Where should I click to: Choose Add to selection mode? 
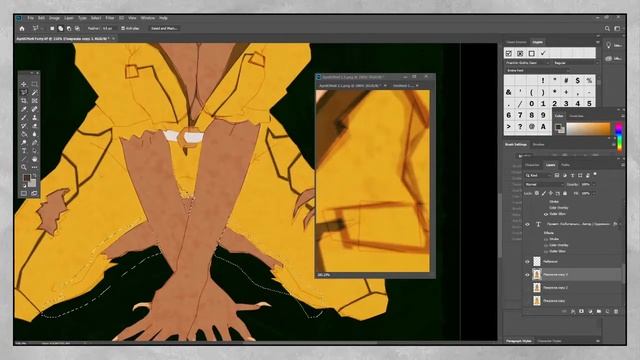click(x=60, y=29)
